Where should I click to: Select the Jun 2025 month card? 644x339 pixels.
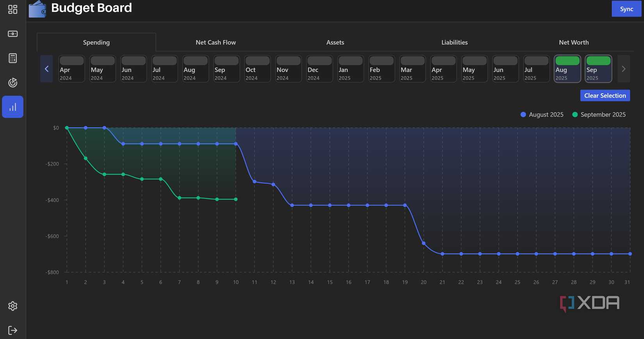point(505,69)
